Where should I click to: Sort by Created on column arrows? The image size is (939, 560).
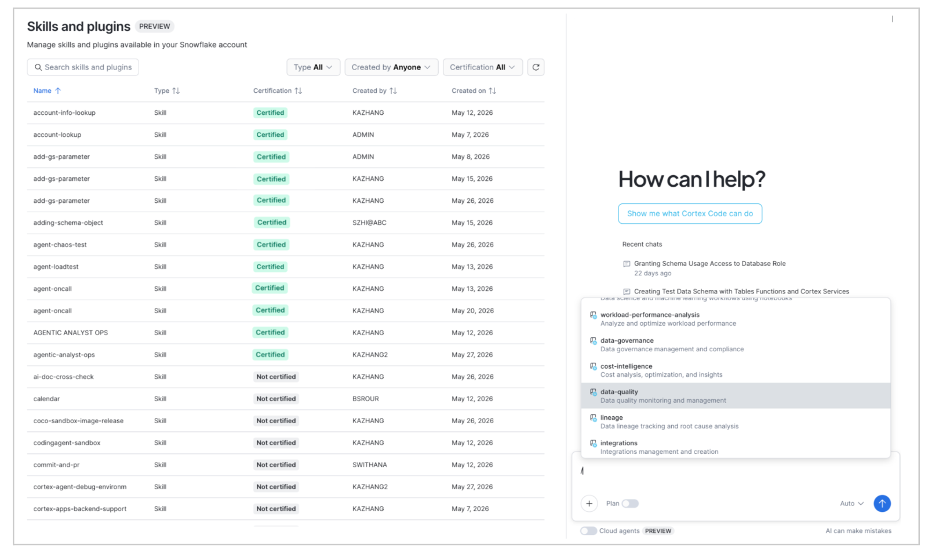(x=492, y=91)
